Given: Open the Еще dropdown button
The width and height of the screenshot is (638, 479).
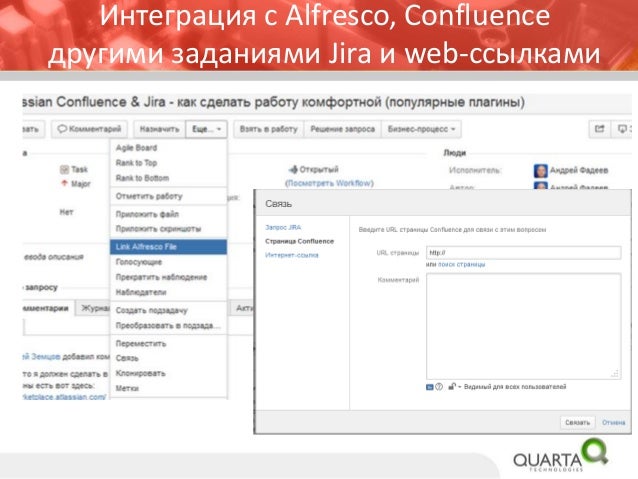Looking at the screenshot, I should [x=206, y=129].
